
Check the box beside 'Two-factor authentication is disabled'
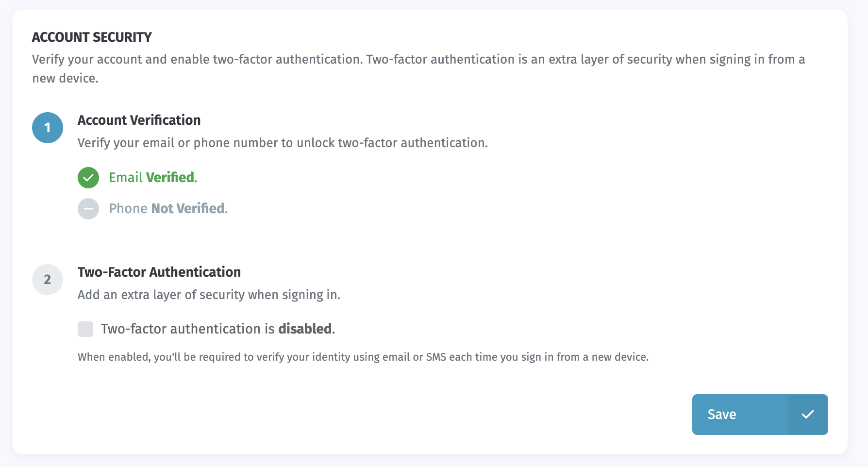click(x=85, y=329)
